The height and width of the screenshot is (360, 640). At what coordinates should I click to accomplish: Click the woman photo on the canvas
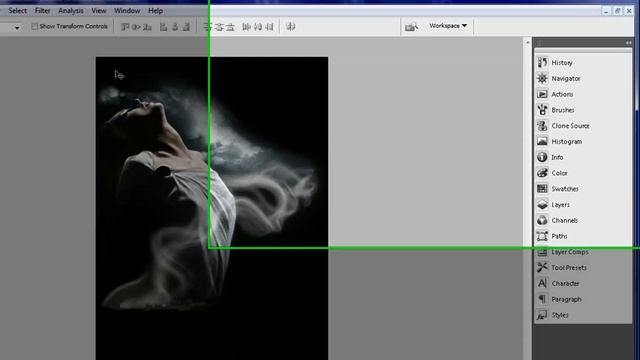[212, 208]
